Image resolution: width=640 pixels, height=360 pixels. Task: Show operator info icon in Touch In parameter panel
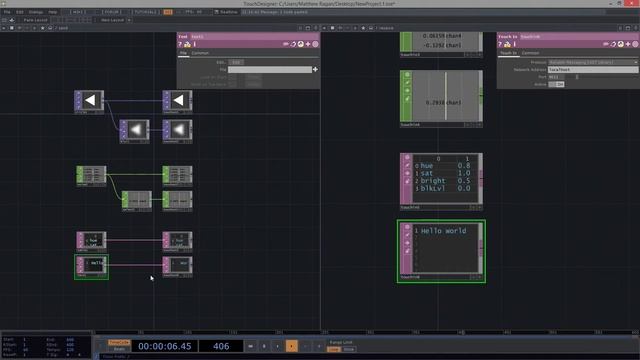tap(515, 44)
